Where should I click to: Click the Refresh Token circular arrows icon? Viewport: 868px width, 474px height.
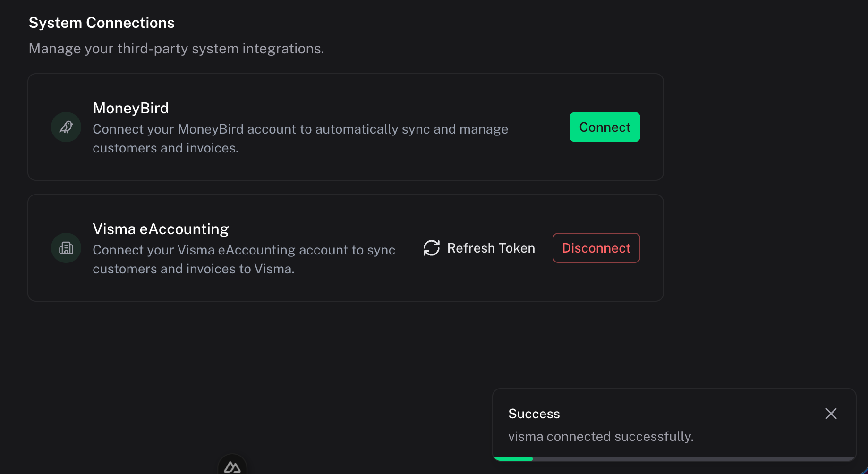[x=432, y=248]
